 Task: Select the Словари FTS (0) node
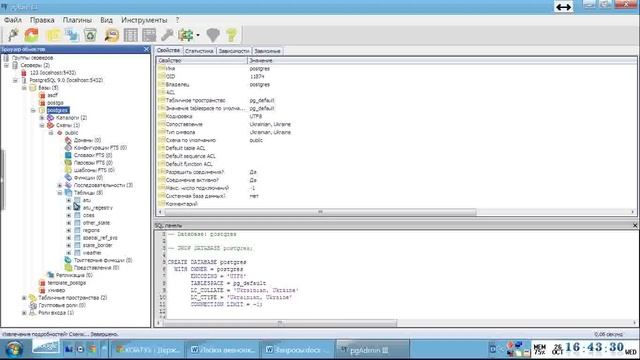(93, 155)
